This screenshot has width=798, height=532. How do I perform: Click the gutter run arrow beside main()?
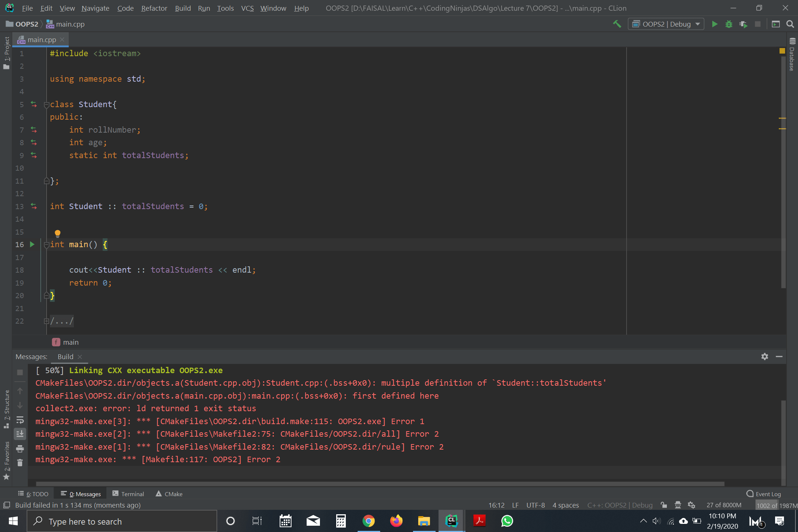(x=32, y=244)
